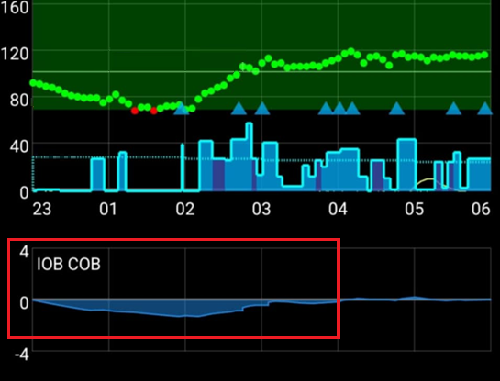Tap the lone triangle between 04 and 05
Viewport: 500px width, 381px height.
coord(397,108)
